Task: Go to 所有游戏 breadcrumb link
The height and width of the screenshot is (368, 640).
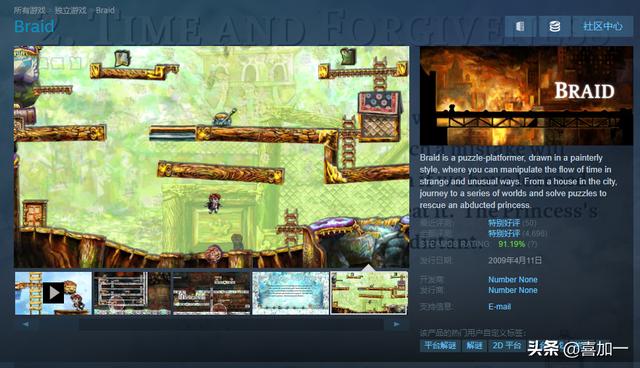Action: [29, 10]
